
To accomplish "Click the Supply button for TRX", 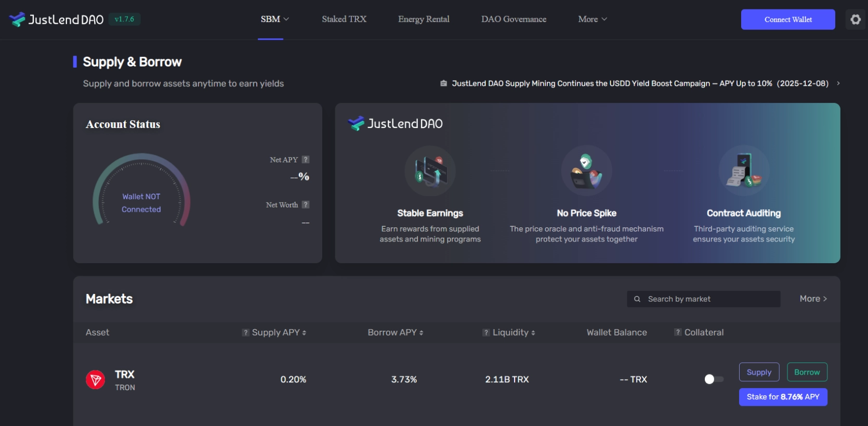I will 758,372.
